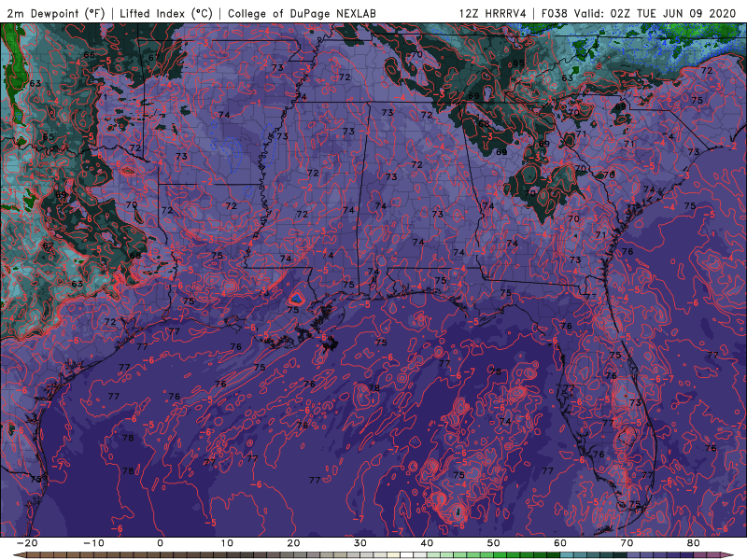
Task: Click the 40 label on the color scale
Action: [x=427, y=543]
